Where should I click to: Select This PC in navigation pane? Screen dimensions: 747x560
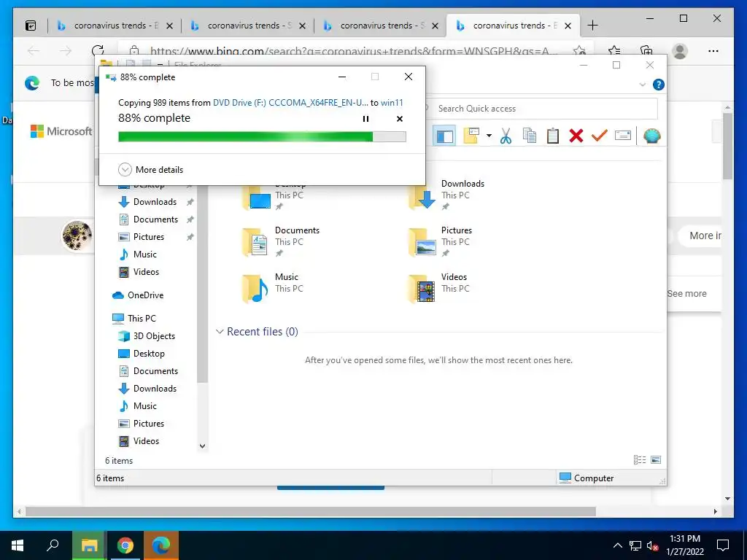[x=142, y=319]
